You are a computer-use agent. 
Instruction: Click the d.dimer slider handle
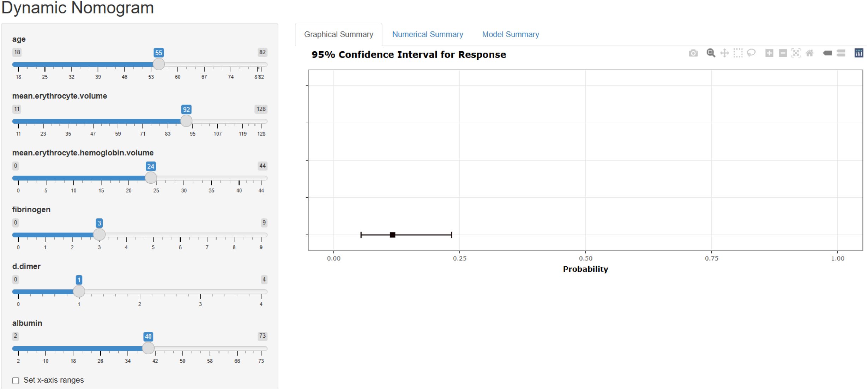(x=79, y=291)
